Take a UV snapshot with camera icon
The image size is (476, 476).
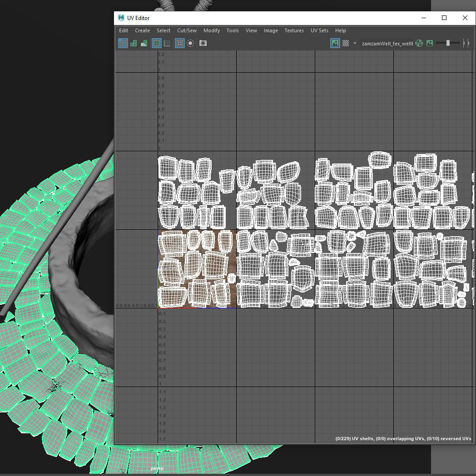click(x=203, y=43)
